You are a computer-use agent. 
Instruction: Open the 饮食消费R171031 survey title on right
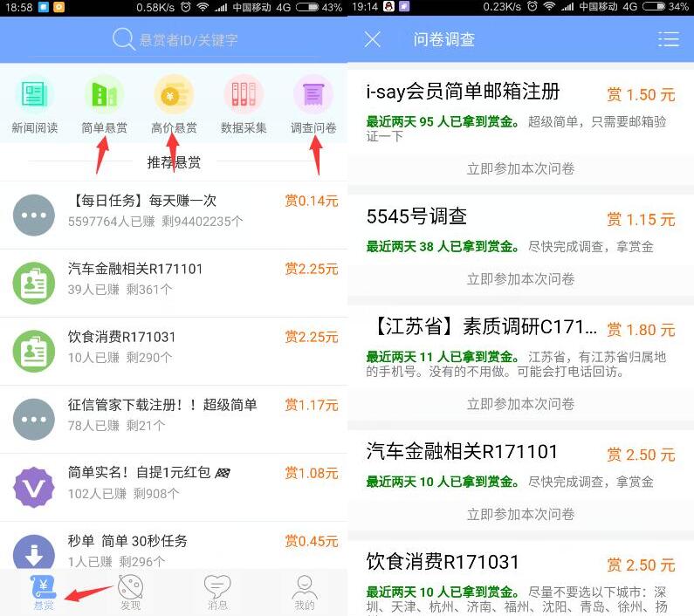[443, 562]
